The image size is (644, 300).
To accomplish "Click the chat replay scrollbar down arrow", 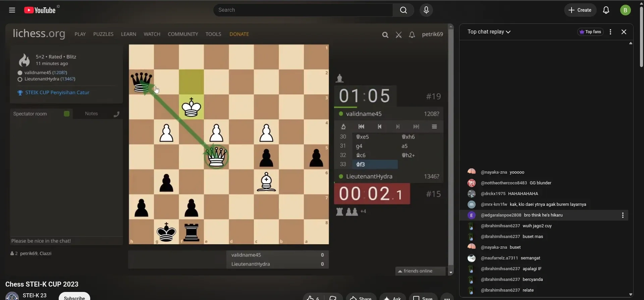I will click(x=631, y=295).
